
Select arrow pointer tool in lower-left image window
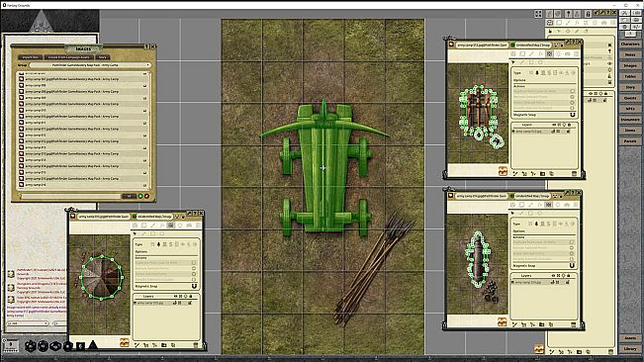(x=135, y=233)
